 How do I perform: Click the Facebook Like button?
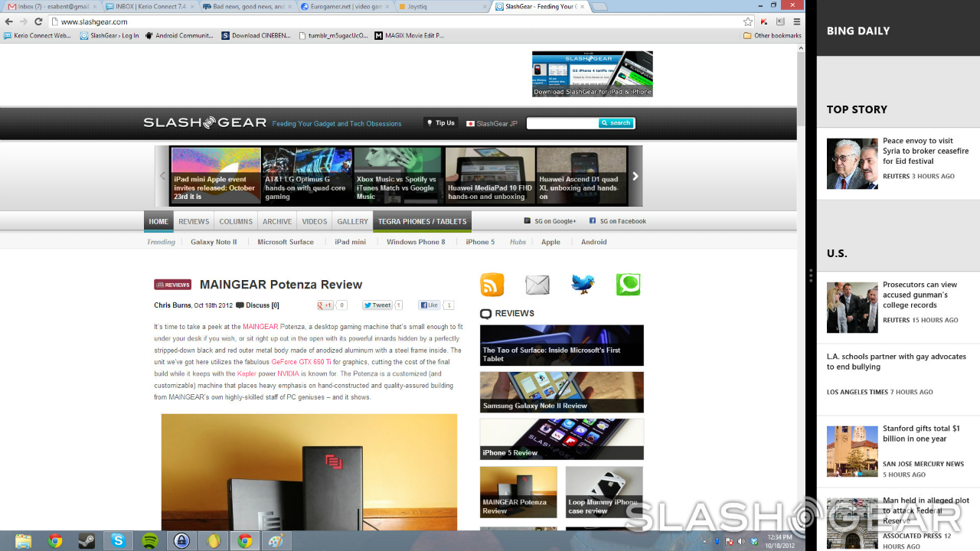point(429,305)
